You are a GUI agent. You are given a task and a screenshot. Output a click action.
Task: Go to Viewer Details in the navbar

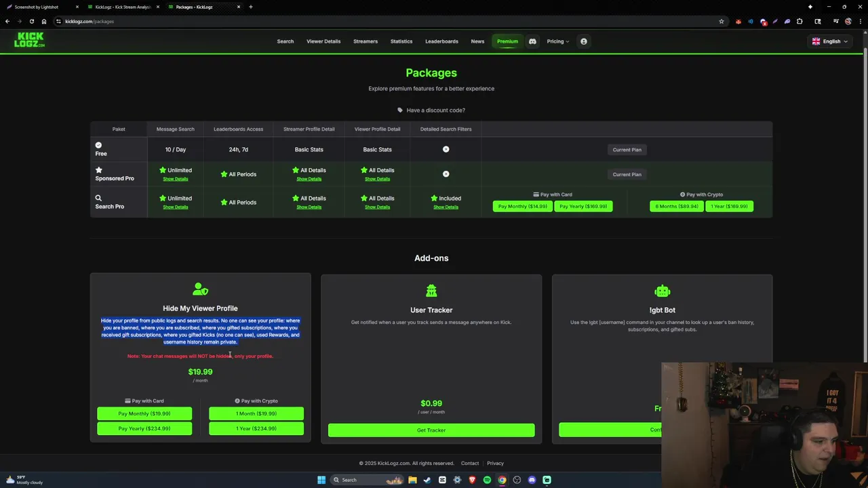[323, 41]
